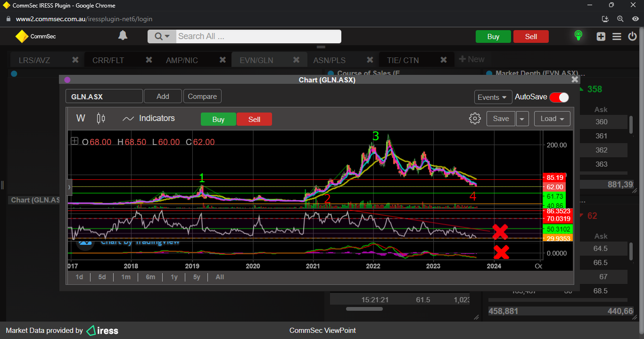Click the 70.0319 RSI level label

pyautogui.click(x=557, y=218)
